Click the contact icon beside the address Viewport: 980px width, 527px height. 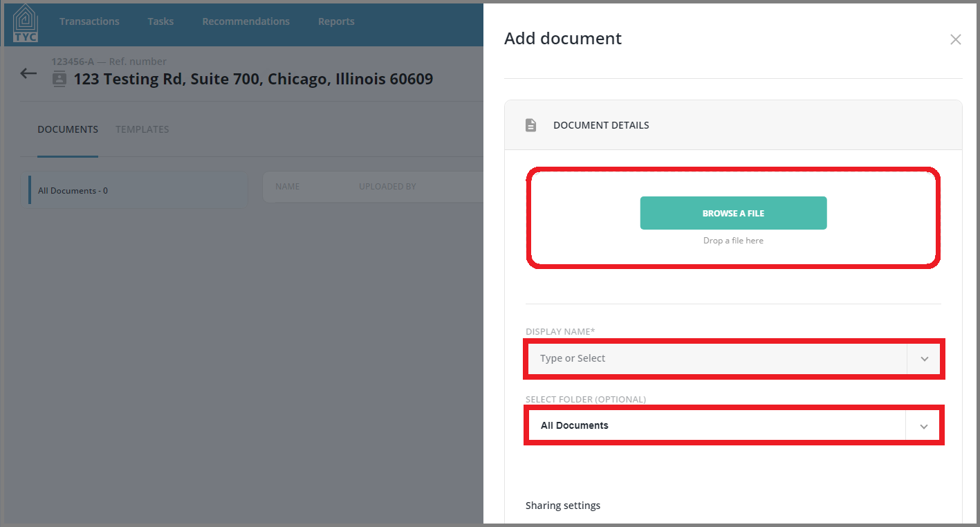(x=59, y=79)
